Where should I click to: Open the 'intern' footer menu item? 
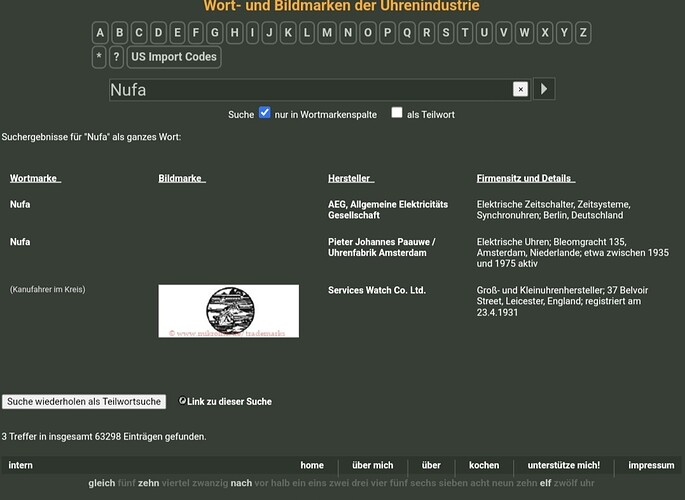click(x=21, y=466)
